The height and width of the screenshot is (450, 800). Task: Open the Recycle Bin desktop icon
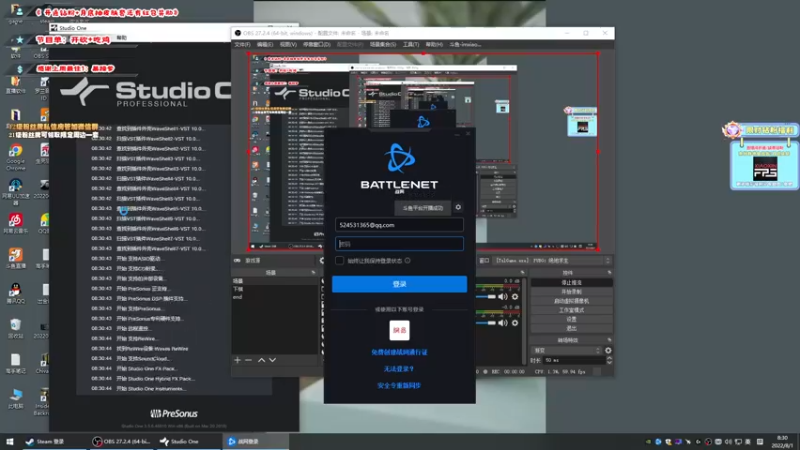[15, 328]
